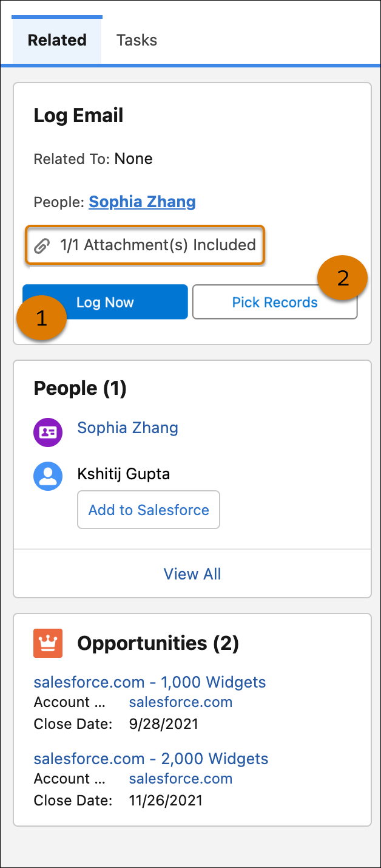Click Add to Salesforce button
This screenshot has width=381, height=868.
tap(149, 510)
